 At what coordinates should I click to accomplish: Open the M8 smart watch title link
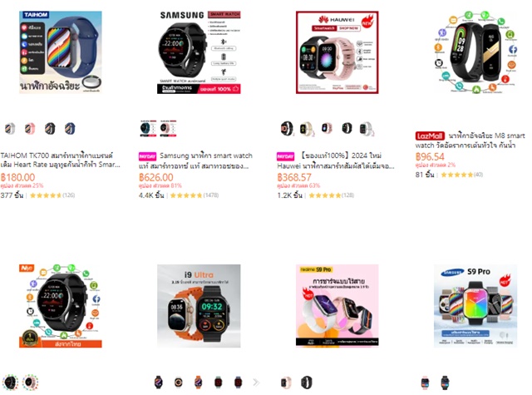point(470,141)
